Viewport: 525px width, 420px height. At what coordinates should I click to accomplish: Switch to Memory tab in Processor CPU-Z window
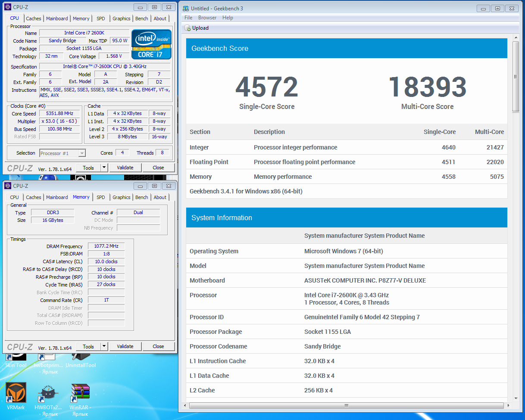[81, 19]
